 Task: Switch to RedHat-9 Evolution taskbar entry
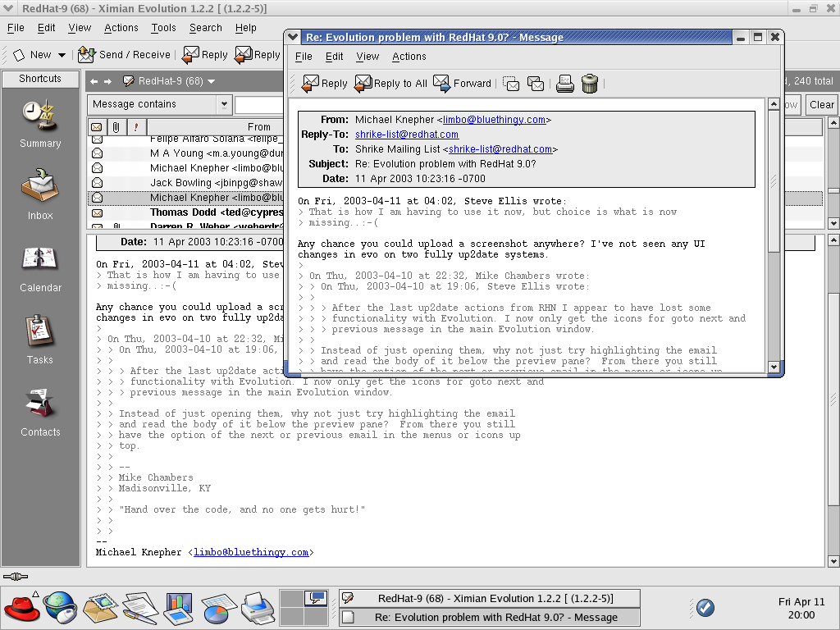click(x=490, y=598)
